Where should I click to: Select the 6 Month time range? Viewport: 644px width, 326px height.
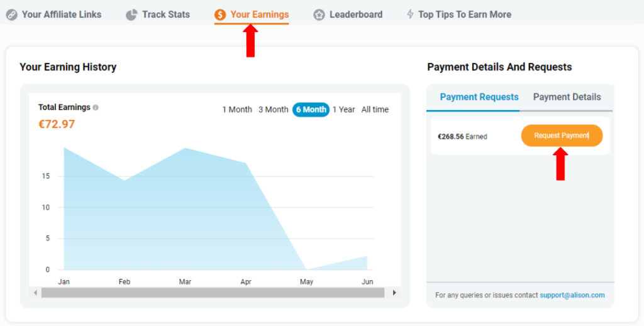[311, 110]
